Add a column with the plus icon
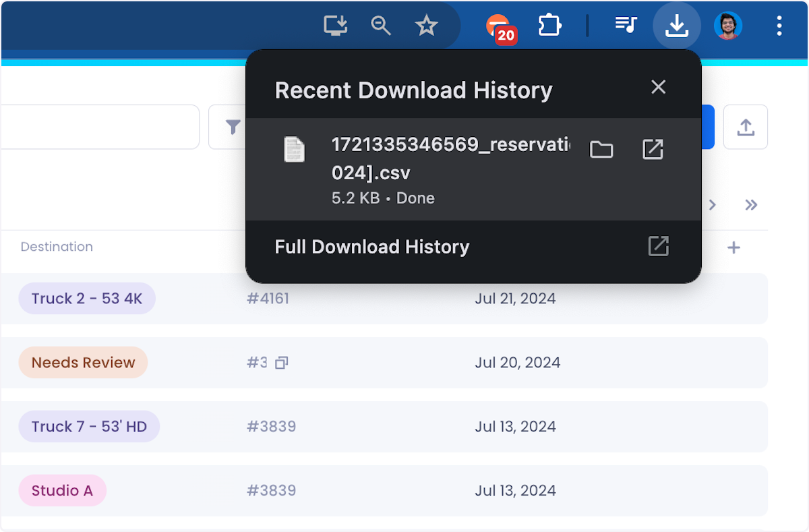Viewport: 809px width, 532px height. click(733, 247)
